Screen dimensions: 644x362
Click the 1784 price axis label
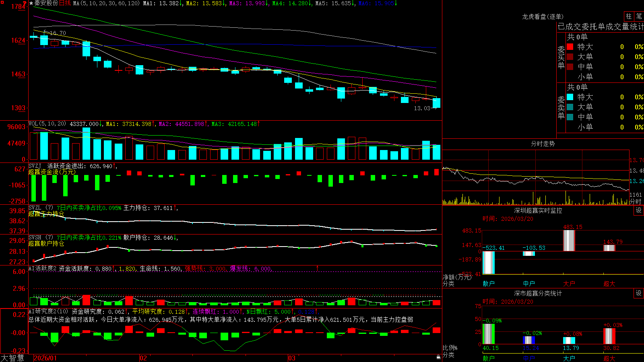tap(18, 6)
